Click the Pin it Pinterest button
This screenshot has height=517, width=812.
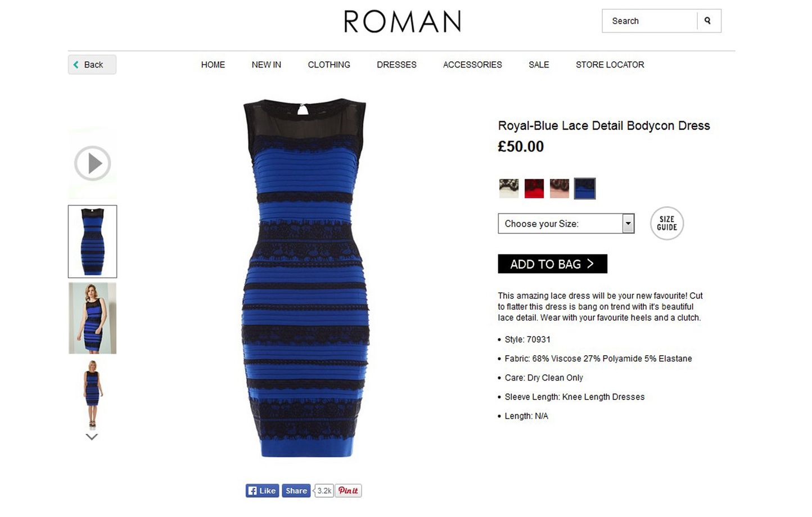pos(349,491)
